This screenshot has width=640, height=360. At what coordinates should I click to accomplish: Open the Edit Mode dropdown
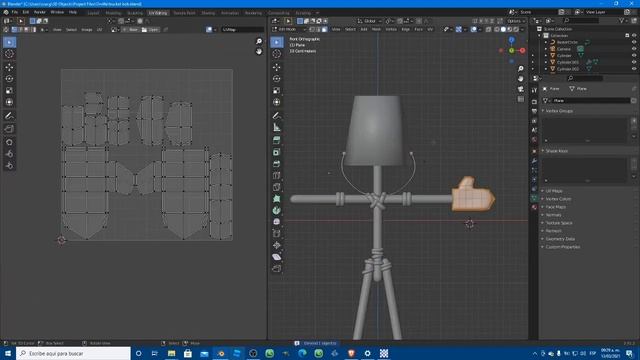289,29
